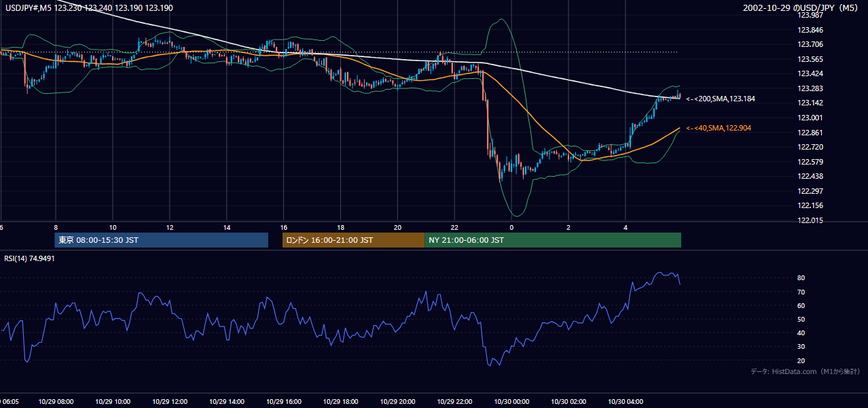The width and height of the screenshot is (868, 408).
Task: Click the 10/29 18:00 time axis label
Action: tap(341, 402)
